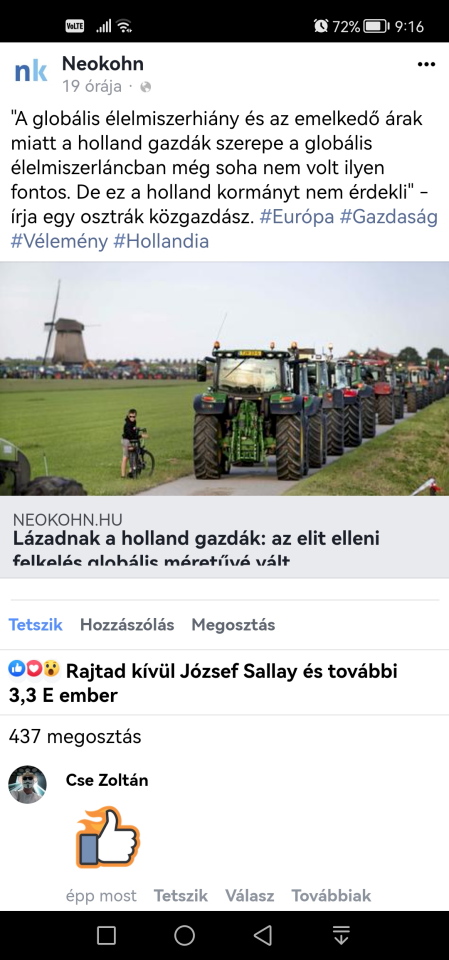Tap the Neokohn page logo
This screenshot has width=449, height=960.
(31, 72)
